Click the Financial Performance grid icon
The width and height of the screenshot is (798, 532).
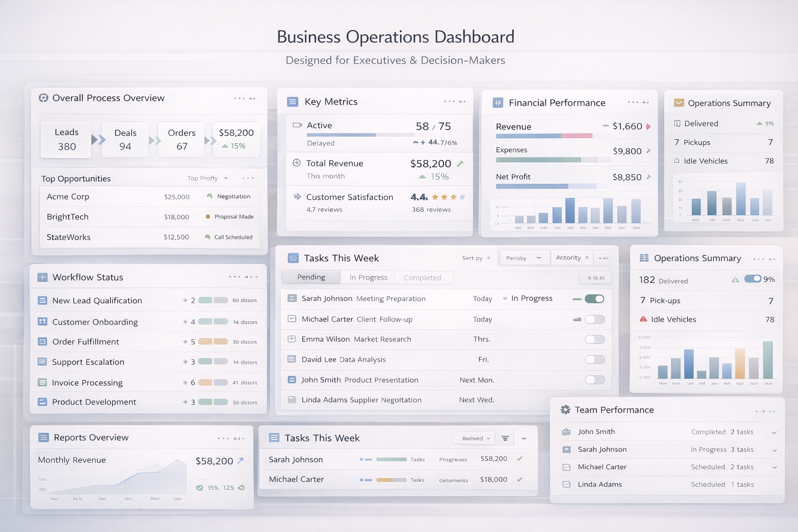click(498, 103)
